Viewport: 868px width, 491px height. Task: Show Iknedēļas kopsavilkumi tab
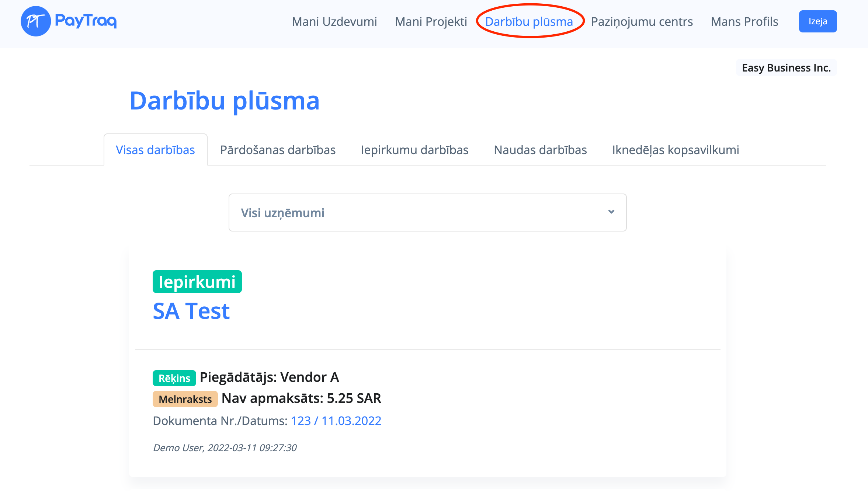[x=676, y=150]
